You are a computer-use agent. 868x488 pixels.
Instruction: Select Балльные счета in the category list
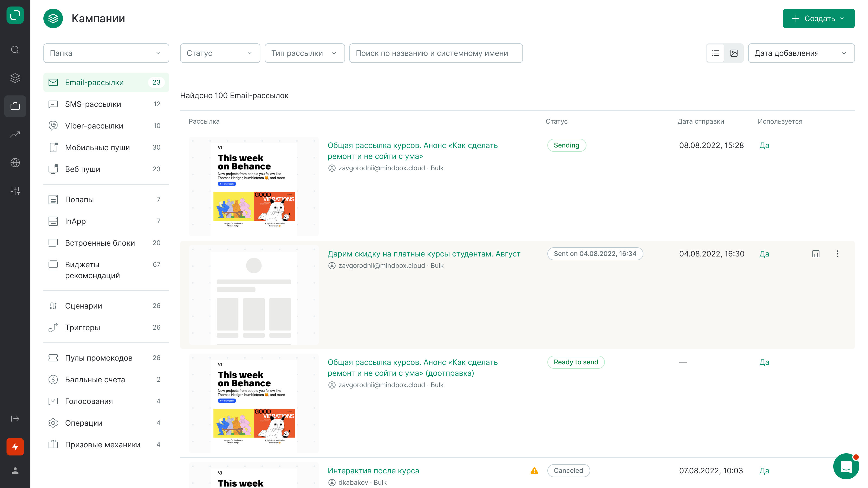point(106,380)
